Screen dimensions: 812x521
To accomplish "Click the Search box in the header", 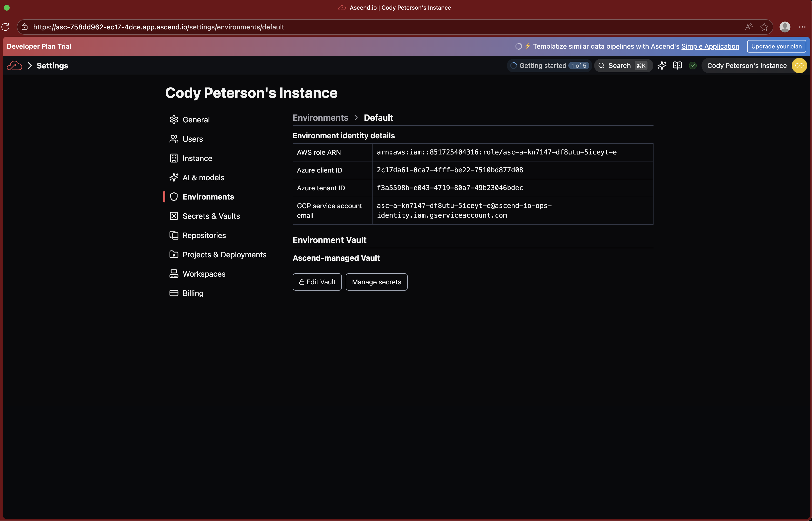I will [x=623, y=66].
